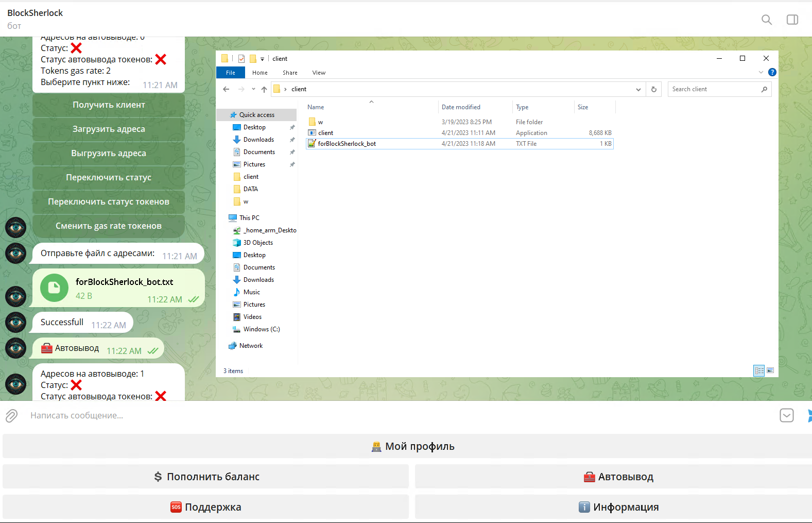The image size is (812, 523).
Task: Click the Информация keyboard button
Action: tap(614, 507)
